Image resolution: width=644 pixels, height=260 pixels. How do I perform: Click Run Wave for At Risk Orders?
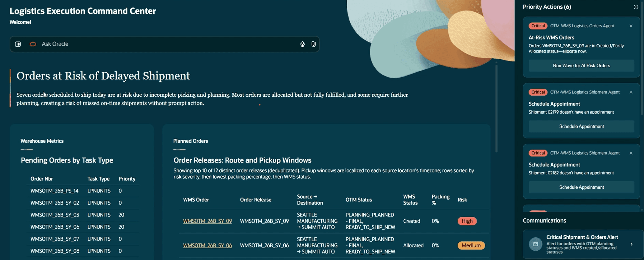point(581,65)
